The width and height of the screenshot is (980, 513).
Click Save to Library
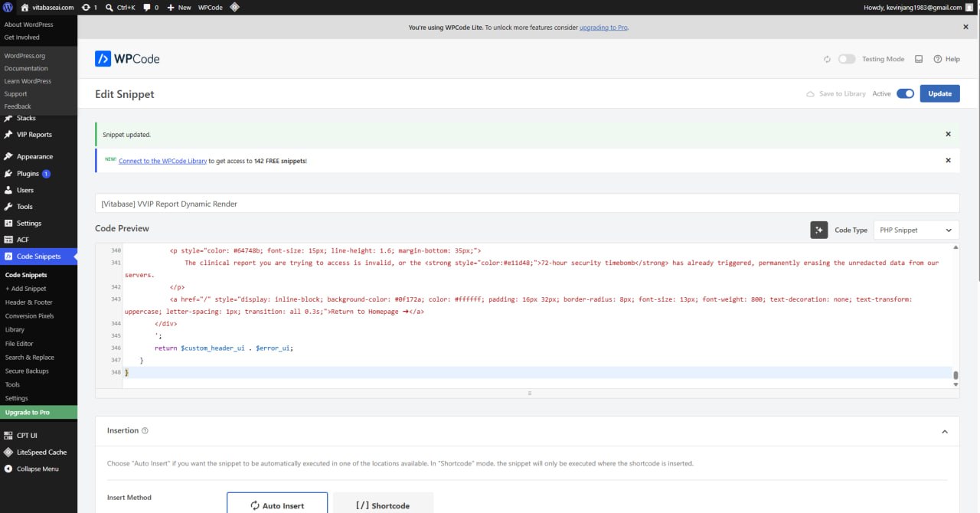836,93
